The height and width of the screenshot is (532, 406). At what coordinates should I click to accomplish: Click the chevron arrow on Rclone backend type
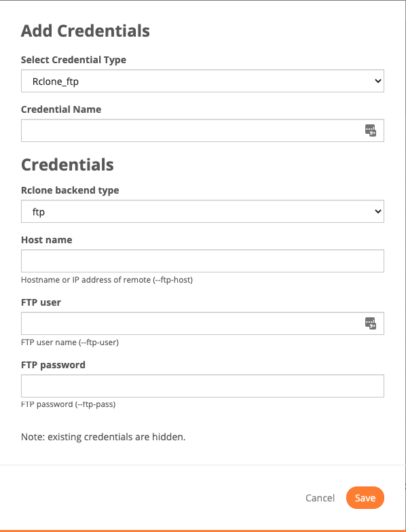click(x=378, y=211)
